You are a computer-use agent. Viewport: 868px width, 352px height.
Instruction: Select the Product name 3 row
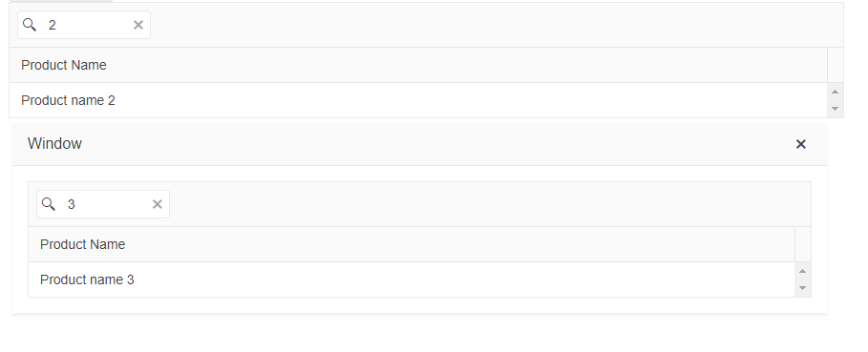coord(412,280)
